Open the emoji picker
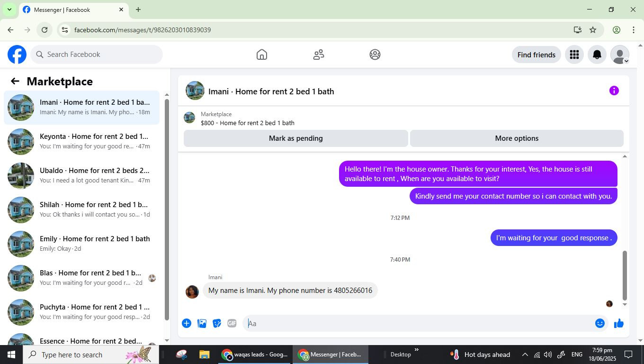 600,323
